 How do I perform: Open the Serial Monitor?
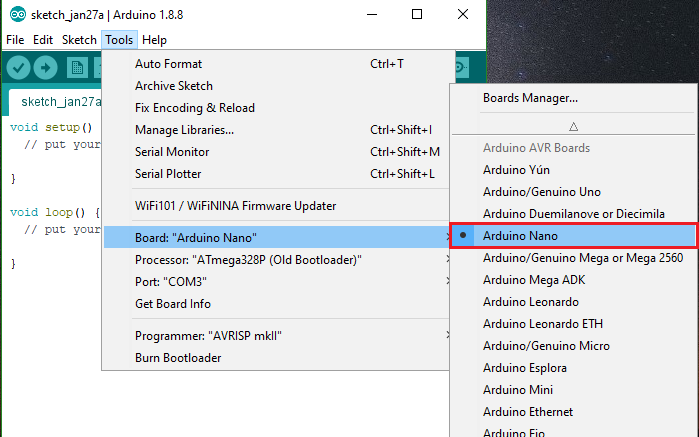point(277,152)
